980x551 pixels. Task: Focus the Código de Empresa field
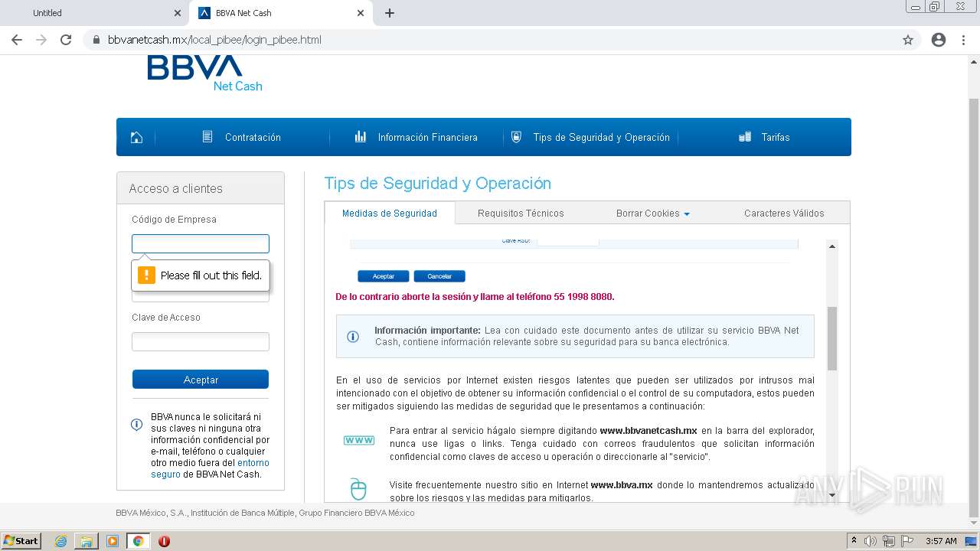[x=201, y=243]
